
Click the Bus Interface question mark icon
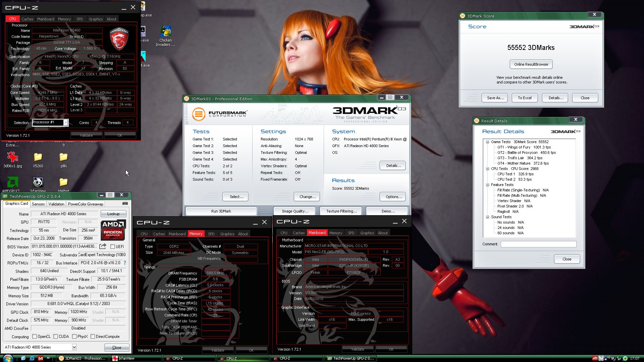pyautogui.click(x=125, y=263)
